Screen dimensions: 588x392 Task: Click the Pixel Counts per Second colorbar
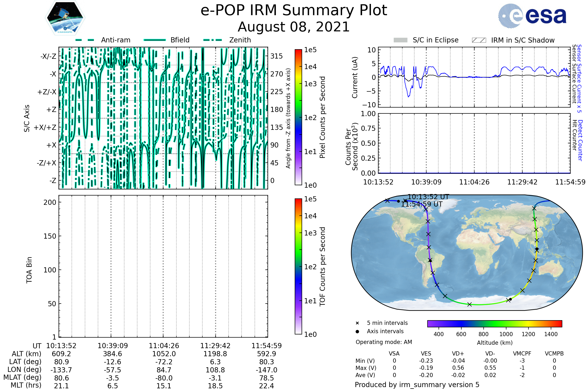pyautogui.click(x=298, y=117)
